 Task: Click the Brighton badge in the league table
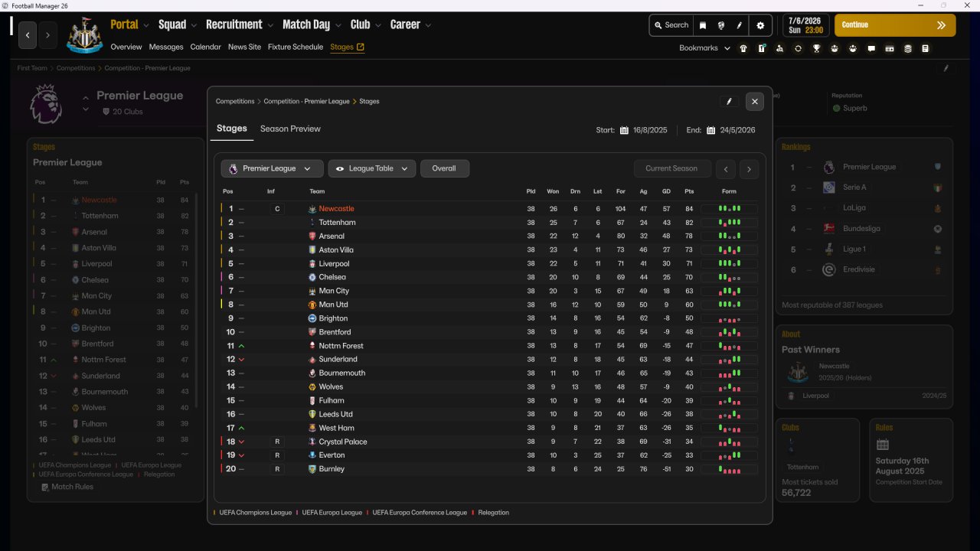[x=312, y=318]
